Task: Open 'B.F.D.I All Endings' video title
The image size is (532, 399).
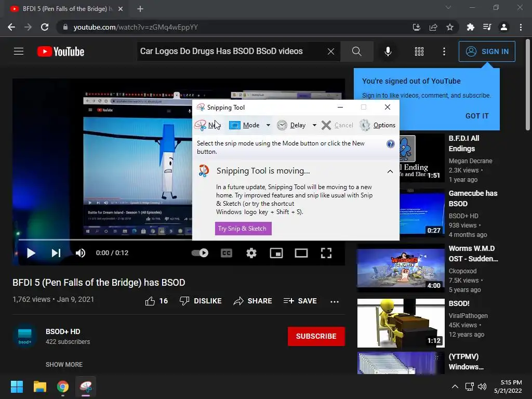Action: 464,143
